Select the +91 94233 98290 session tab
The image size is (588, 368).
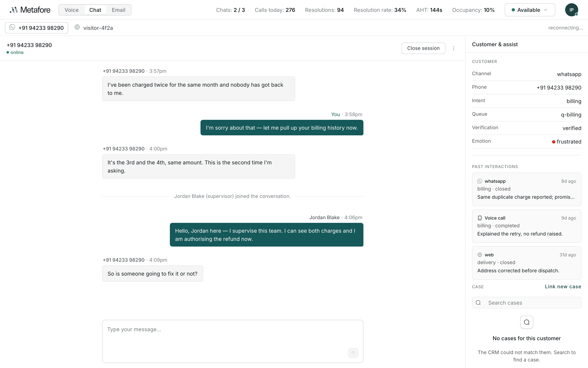37,28
